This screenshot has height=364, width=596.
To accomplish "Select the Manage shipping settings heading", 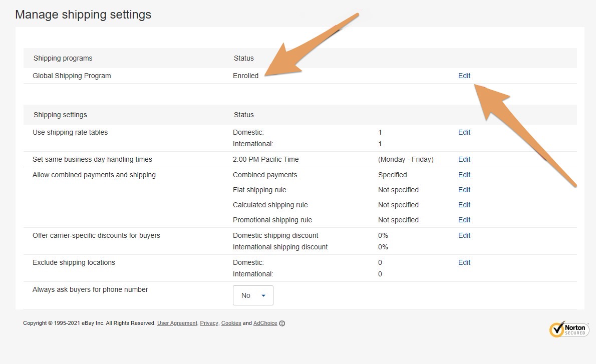I will [x=83, y=15].
